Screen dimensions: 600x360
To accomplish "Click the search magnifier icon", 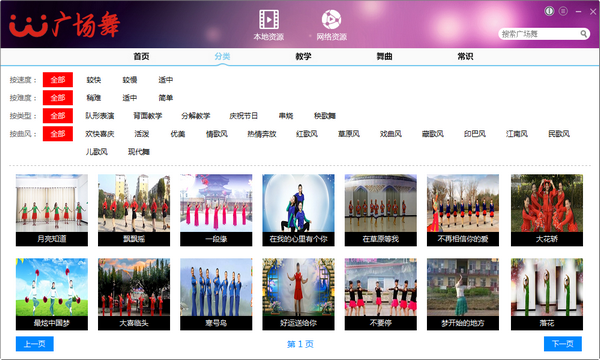I will click(583, 34).
